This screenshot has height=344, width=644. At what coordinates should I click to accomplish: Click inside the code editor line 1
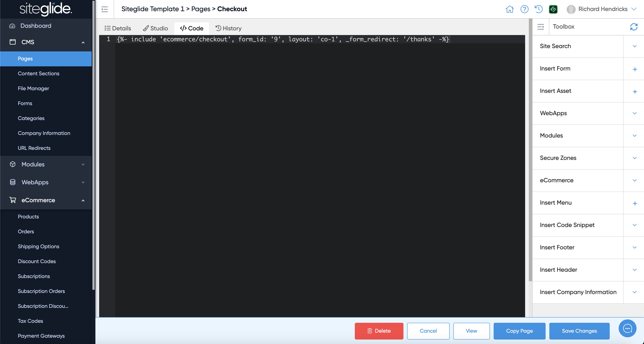coord(282,39)
